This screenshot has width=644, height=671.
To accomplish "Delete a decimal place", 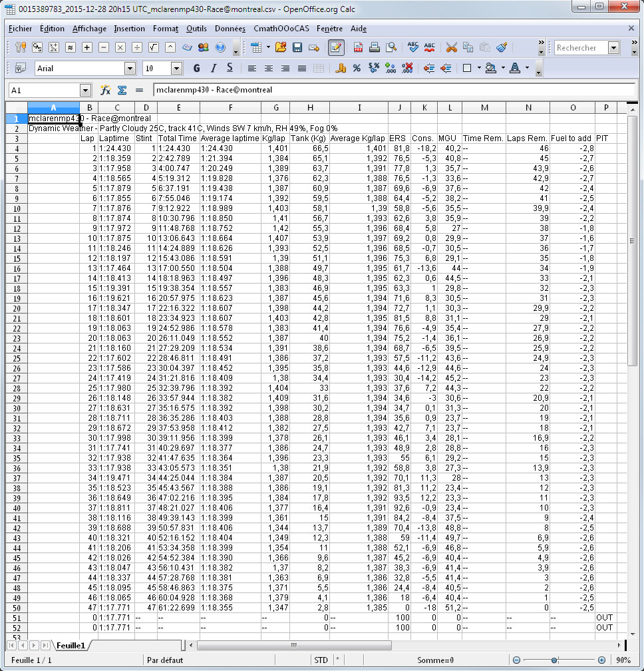I will pyautogui.click(x=407, y=69).
